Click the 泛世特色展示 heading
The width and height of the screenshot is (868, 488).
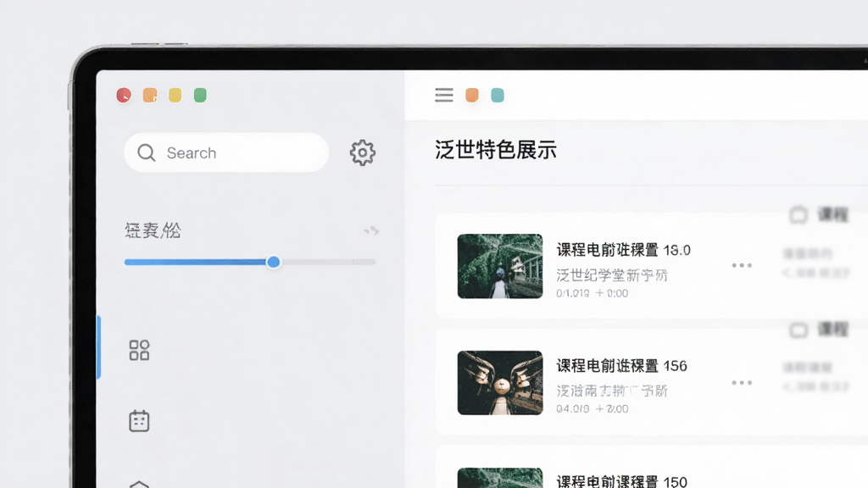click(495, 150)
